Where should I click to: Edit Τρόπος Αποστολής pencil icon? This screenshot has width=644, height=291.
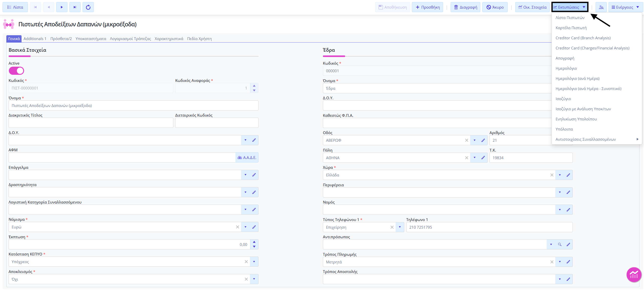568,279
